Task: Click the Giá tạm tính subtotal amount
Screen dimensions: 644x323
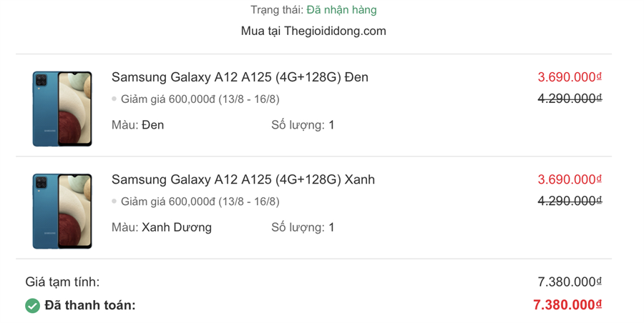Action: (x=570, y=282)
